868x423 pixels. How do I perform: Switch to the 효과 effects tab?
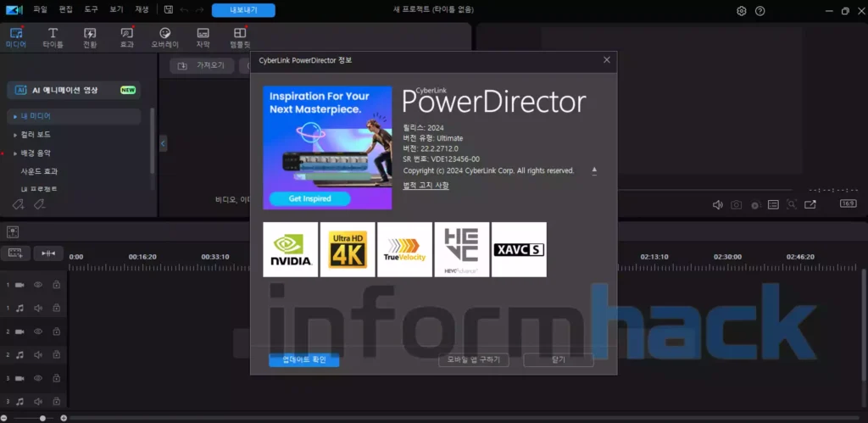point(127,37)
